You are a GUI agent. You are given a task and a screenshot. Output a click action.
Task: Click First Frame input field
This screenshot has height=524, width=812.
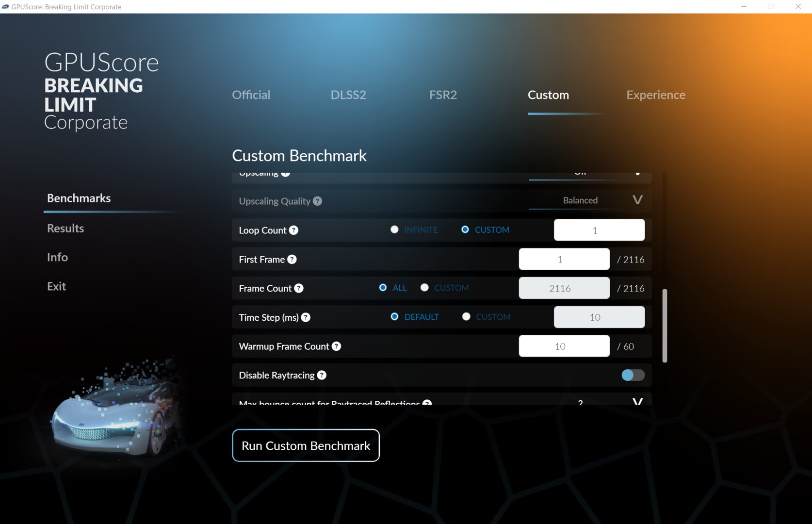pos(564,259)
